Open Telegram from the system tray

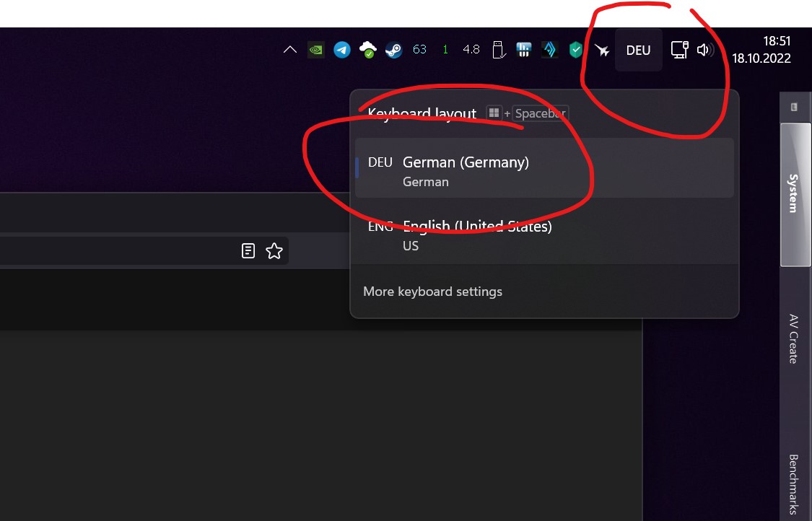tap(341, 49)
